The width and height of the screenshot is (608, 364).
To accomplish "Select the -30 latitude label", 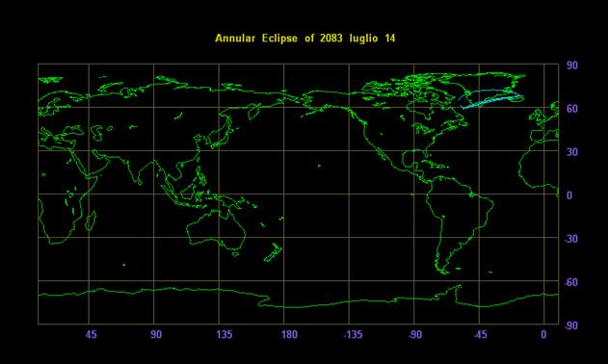I will pos(570,239).
